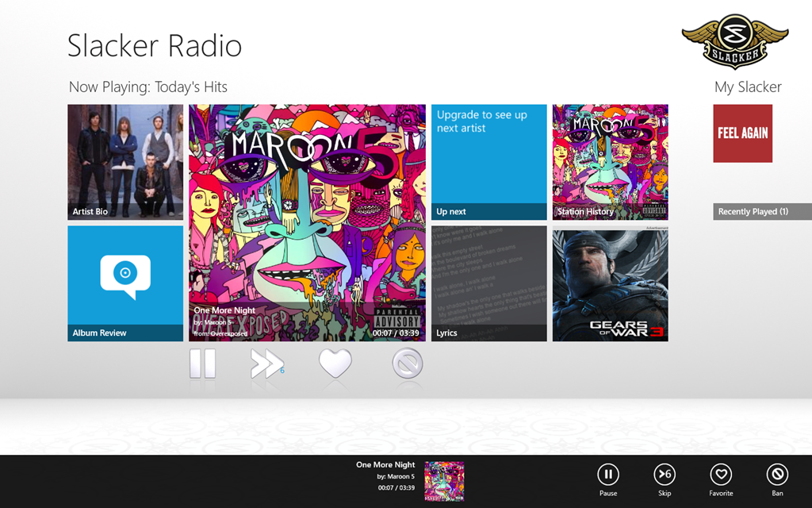Click the 00:07 / 03:39 time in bottom bar
The image size is (812, 508).
pyautogui.click(x=396, y=488)
